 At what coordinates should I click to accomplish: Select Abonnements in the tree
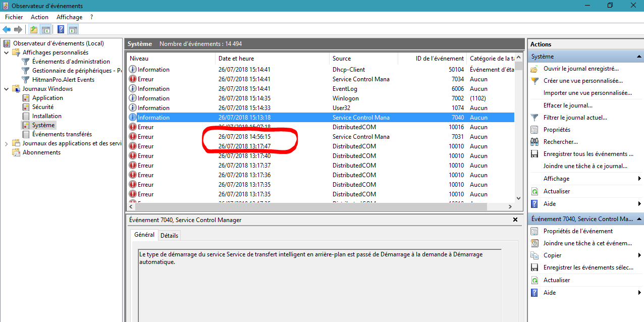[x=41, y=152]
